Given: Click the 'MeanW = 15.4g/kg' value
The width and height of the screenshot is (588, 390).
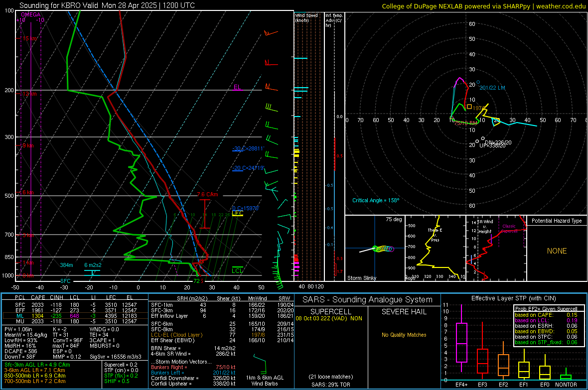Looking at the screenshot, I should [26, 335].
